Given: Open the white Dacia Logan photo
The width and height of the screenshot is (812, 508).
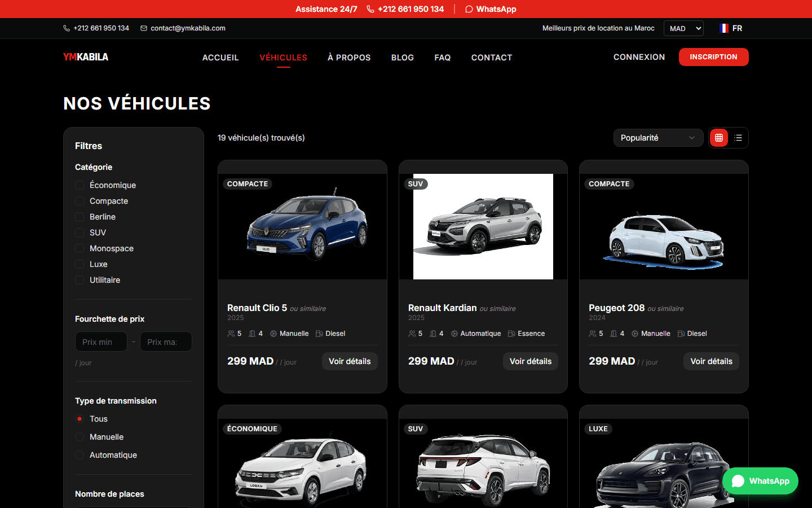Looking at the screenshot, I should pos(303,463).
